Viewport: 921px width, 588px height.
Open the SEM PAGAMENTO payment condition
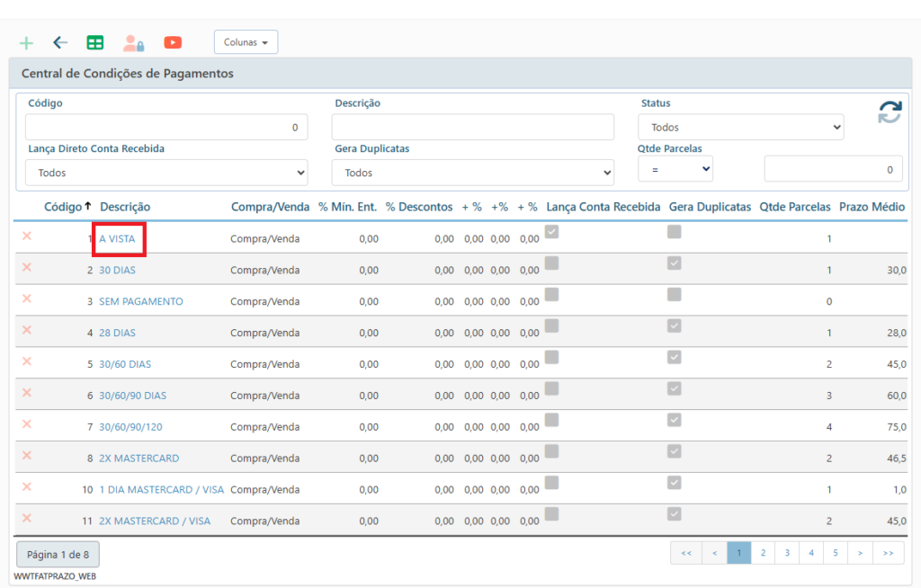click(141, 301)
